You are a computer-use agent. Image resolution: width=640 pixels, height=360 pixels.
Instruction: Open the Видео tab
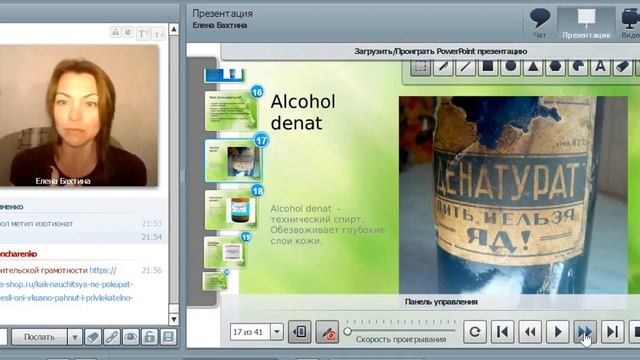coord(630,24)
